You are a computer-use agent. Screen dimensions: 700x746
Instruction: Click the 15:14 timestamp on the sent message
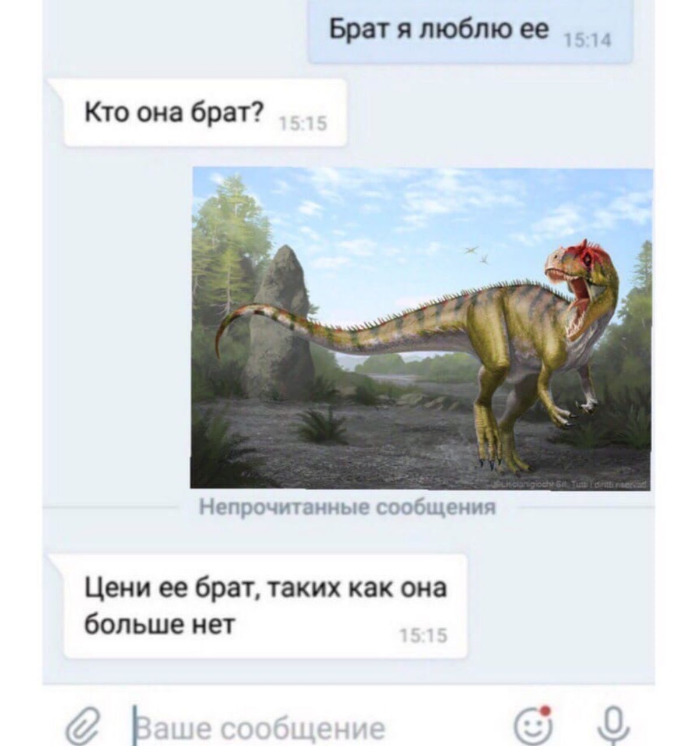[588, 40]
